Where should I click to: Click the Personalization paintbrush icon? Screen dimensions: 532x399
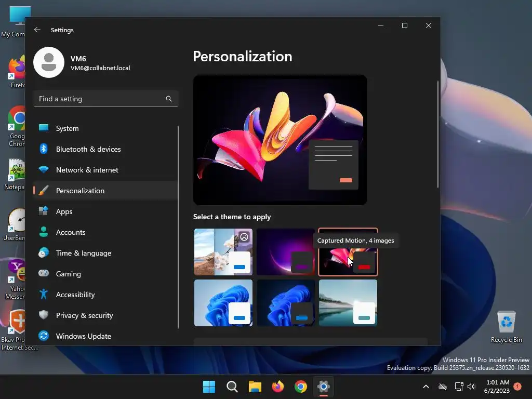[x=44, y=190]
